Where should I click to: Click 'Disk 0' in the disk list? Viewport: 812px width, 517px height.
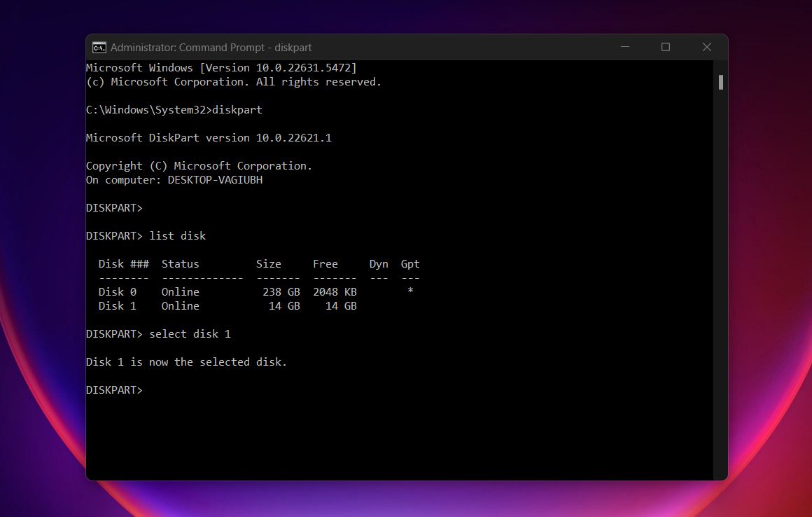(x=118, y=291)
